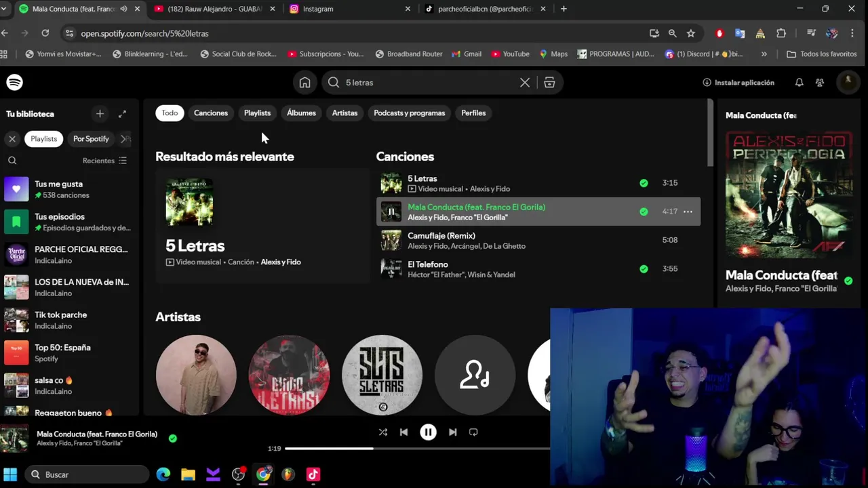
Task: Toggle saved checkmark for 5 Letras song
Action: click(x=644, y=183)
